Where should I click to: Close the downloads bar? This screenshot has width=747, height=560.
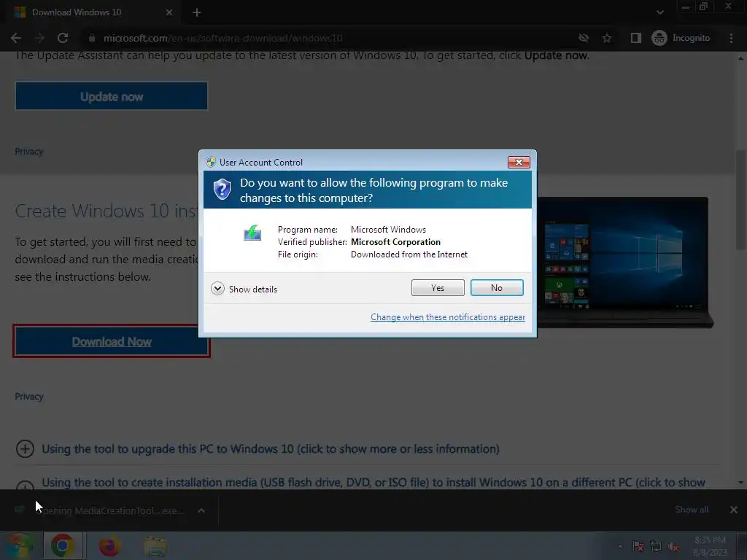734,510
